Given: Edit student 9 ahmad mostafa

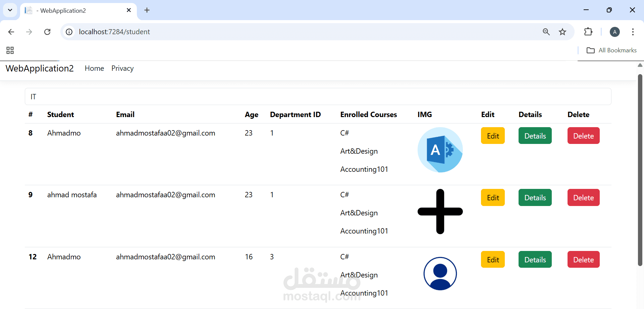Looking at the screenshot, I should (x=493, y=198).
